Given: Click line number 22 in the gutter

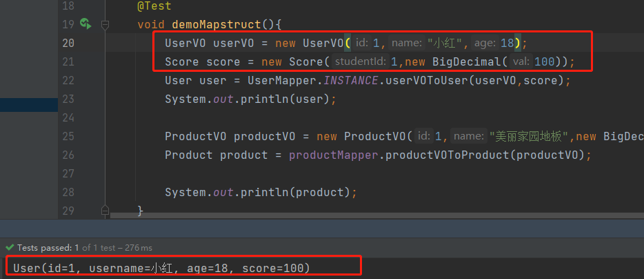Looking at the screenshot, I should pyautogui.click(x=68, y=80).
